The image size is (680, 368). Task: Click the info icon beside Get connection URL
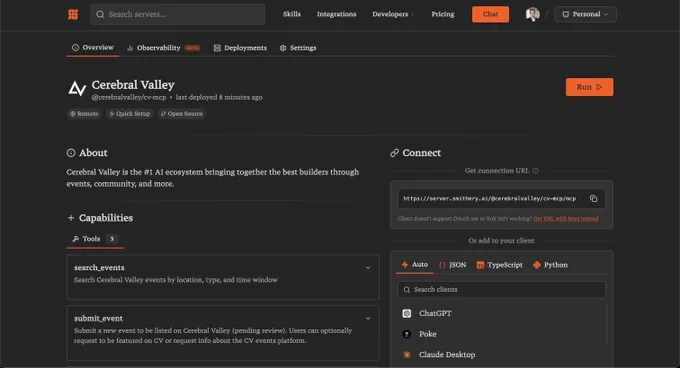[536, 171]
